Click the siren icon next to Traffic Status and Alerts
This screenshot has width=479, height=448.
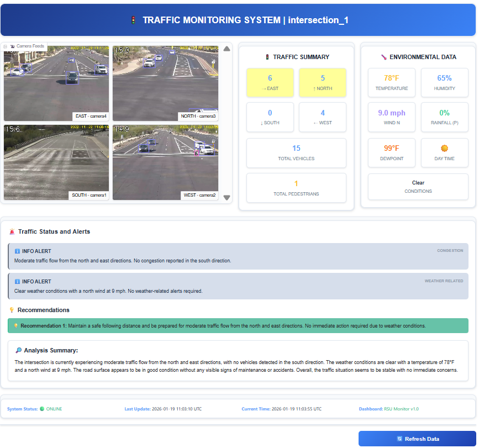point(12,232)
